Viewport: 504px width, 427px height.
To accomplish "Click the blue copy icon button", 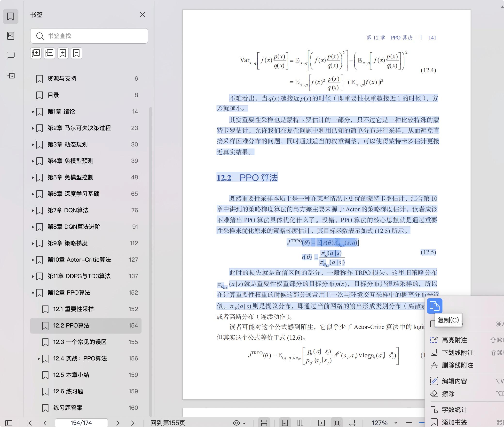I will (x=434, y=306).
